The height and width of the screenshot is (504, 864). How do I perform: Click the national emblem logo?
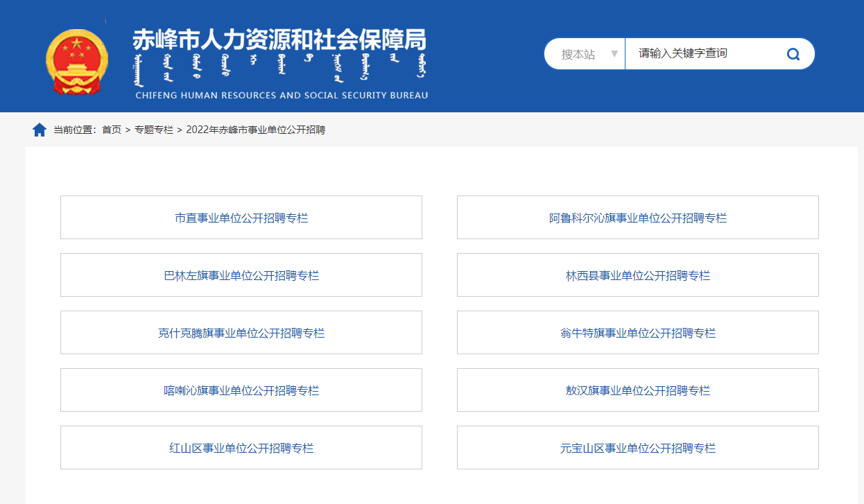pyautogui.click(x=77, y=61)
